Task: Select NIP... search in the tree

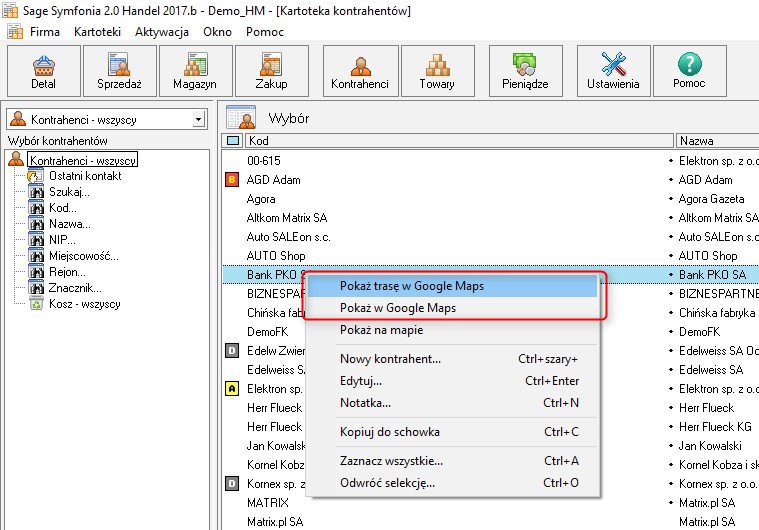Action: pyautogui.click(x=62, y=240)
